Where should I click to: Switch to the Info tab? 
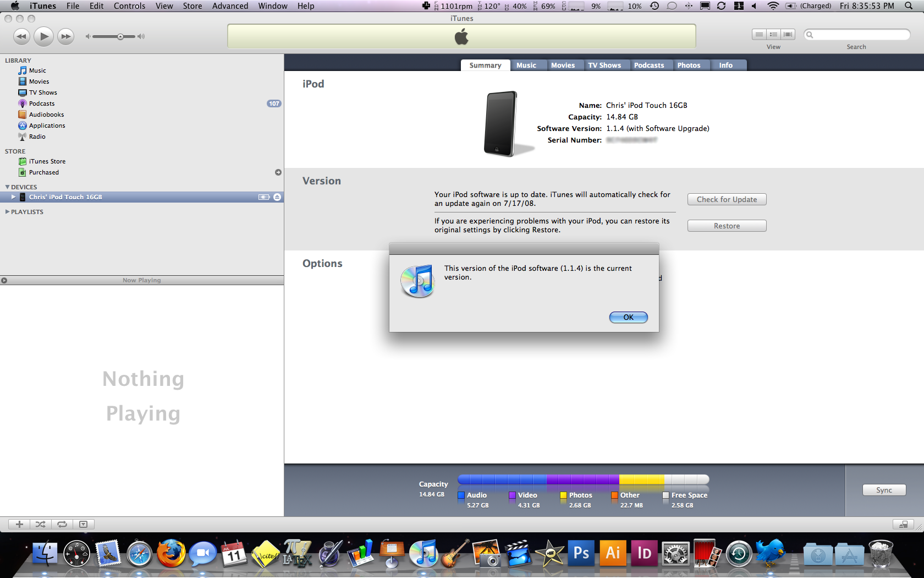tap(726, 65)
